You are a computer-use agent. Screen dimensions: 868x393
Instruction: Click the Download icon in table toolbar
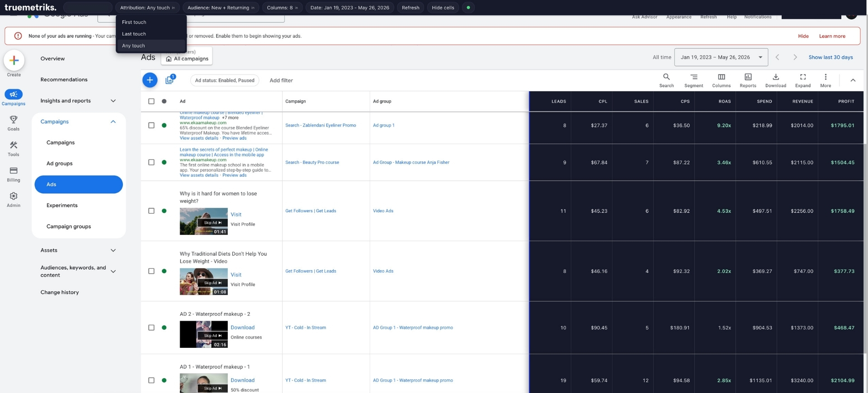pyautogui.click(x=776, y=77)
